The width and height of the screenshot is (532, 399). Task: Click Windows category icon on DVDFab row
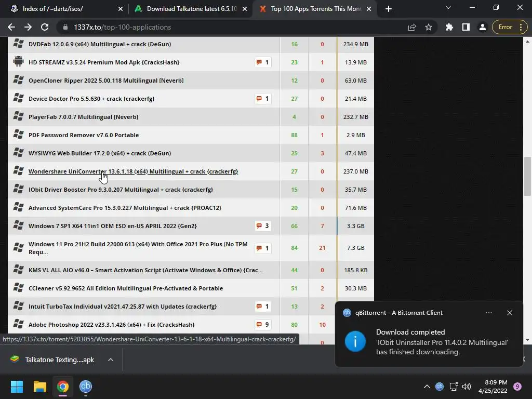coord(18,44)
